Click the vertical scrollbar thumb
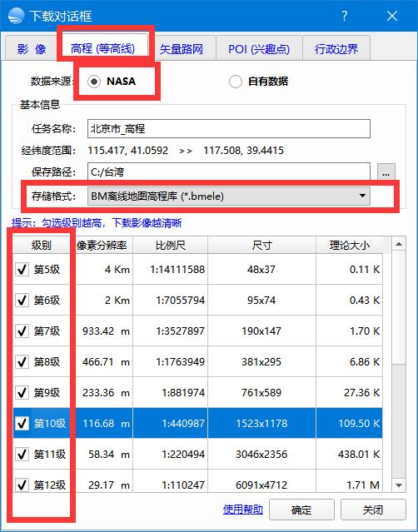Screen dimensions: 418x532 (399, 307)
